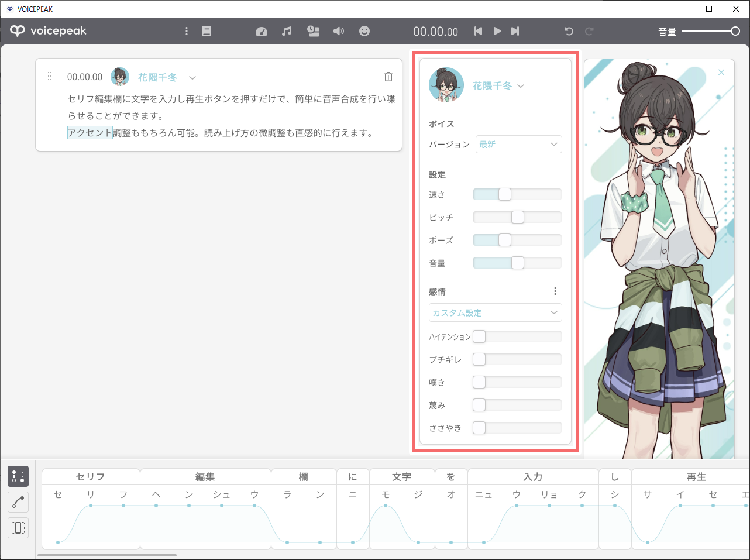Adjust the ささやき emotion slider
Viewport: 750px width, 560px height.
517,428
